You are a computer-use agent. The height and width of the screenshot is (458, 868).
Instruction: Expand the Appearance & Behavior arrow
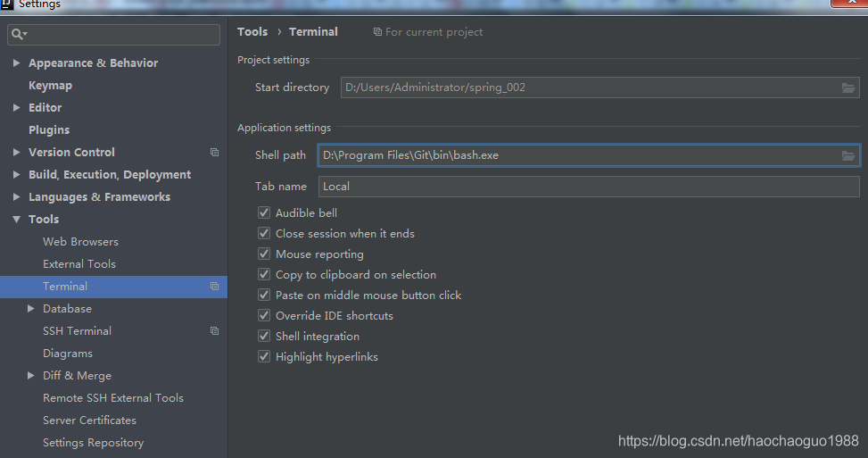(17, 63)
